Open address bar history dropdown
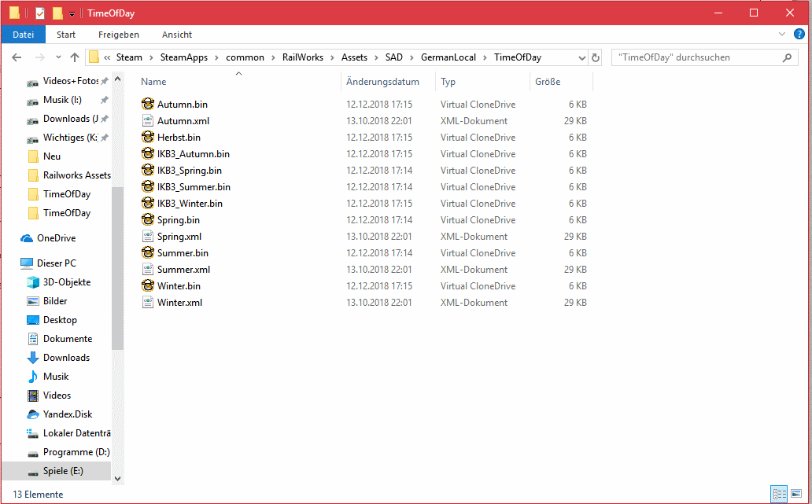This screenshot has width=812, height=504. click(x=582, y=57)
